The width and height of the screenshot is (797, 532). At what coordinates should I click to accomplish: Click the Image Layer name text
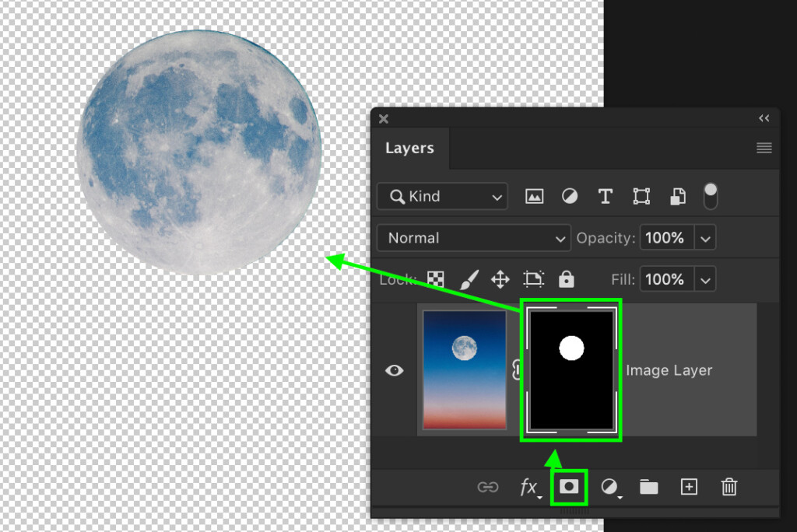pyautogui.click(x=669, y=370)
